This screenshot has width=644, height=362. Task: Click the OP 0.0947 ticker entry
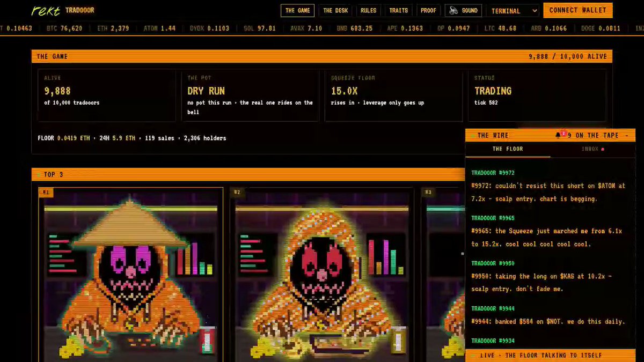tap(453, 28)
